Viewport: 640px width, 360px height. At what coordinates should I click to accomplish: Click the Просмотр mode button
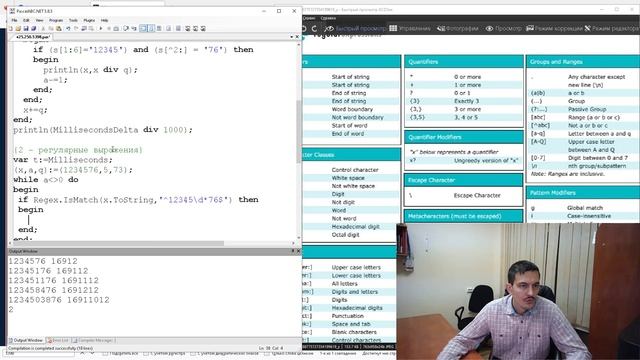coord(503,29)
